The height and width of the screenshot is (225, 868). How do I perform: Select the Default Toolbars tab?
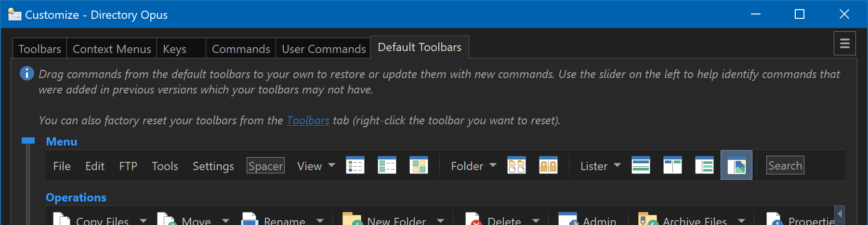pos(420,47)
